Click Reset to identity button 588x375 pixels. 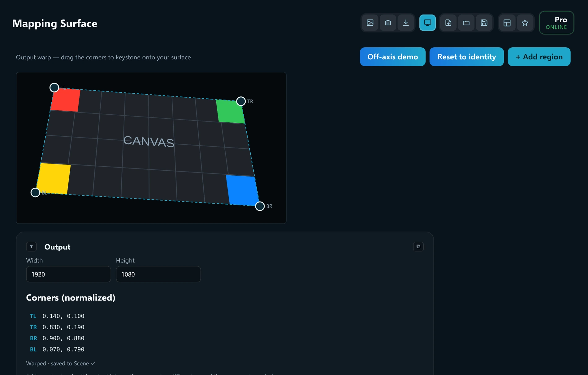(467, 57)
